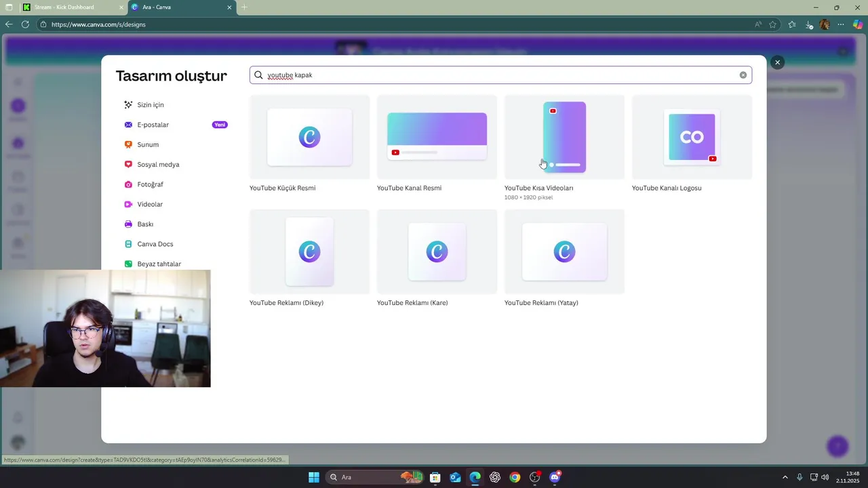The height and width of the screenshot is (488, 868).
Task: Click the address bar URL
Action: (98, 24)
